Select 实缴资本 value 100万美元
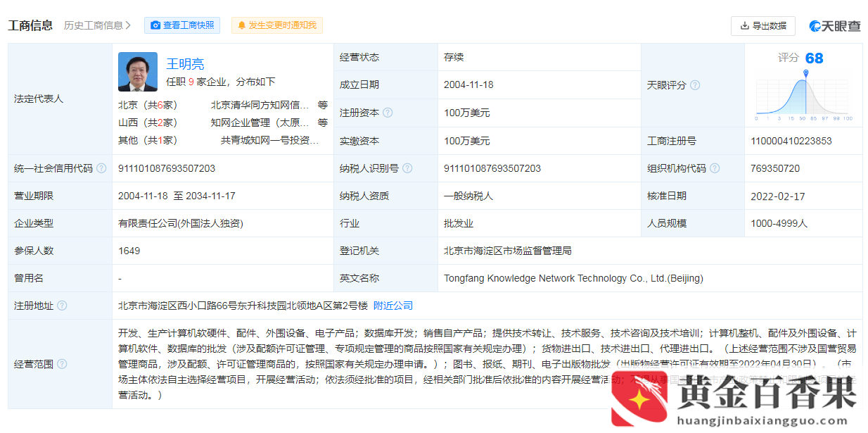The width and height of the screenshot is (868, 433). pos(467,141)
